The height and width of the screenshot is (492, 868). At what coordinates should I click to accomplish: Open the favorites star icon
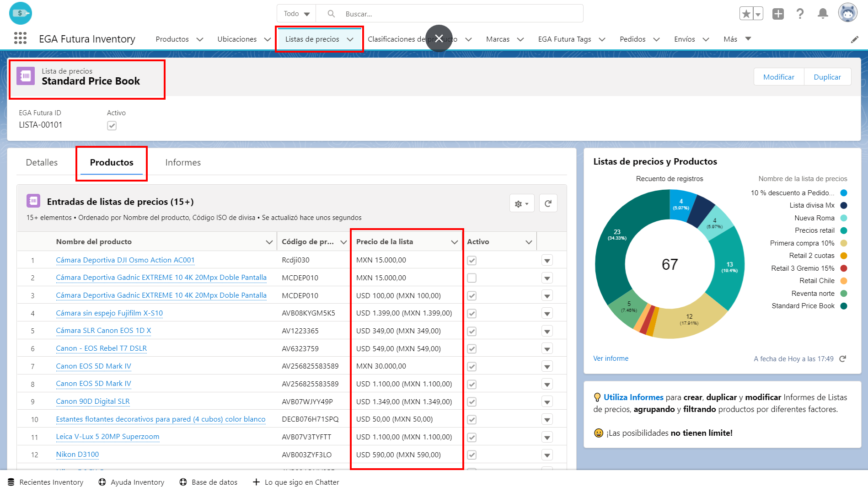pos(746,14)
